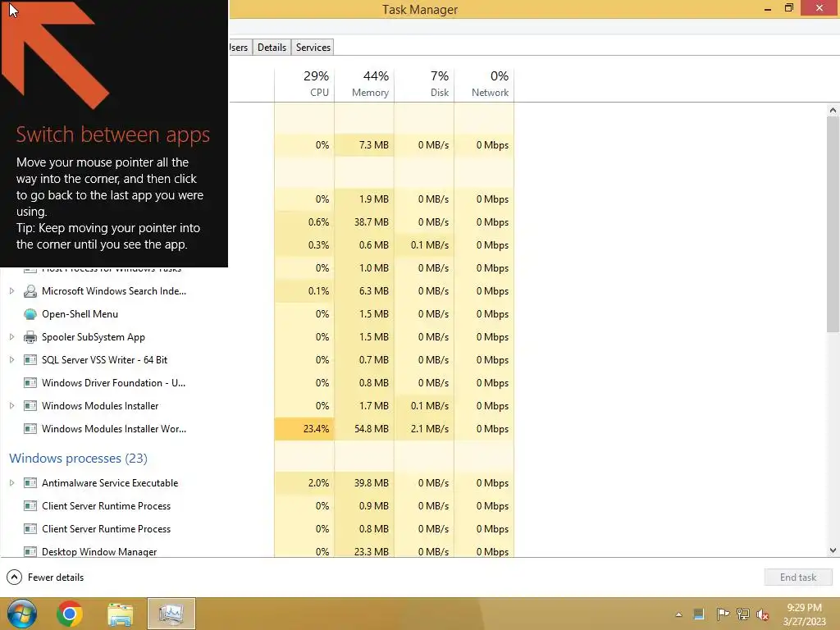Click the End task button
Screen dimensions: 840x630
point(797,577)
